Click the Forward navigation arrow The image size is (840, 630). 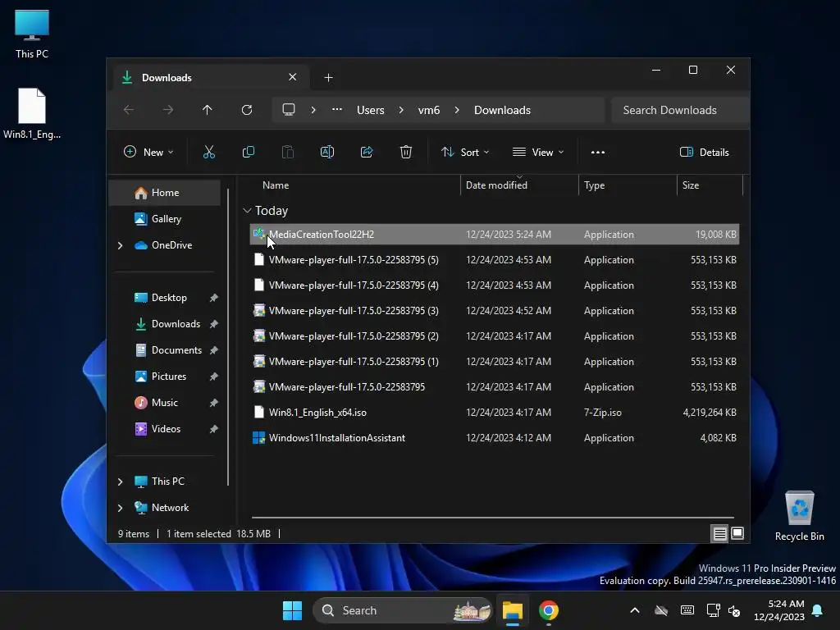168,110
